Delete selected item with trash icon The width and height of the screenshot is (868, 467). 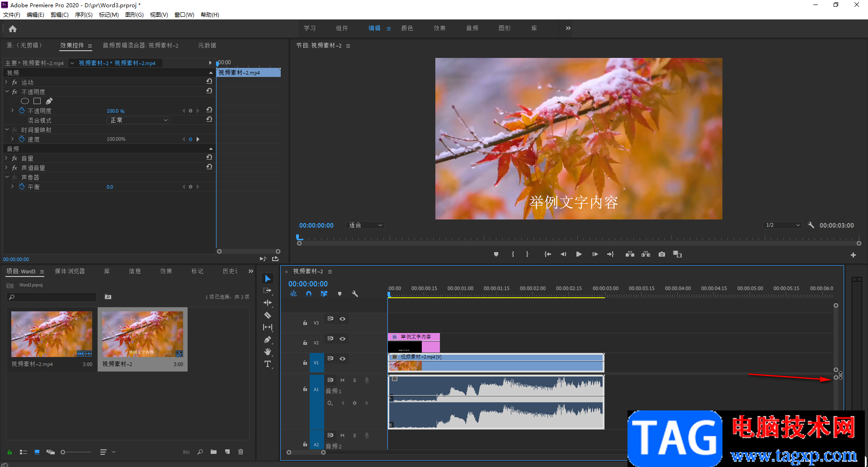click(x=241, y=452)
